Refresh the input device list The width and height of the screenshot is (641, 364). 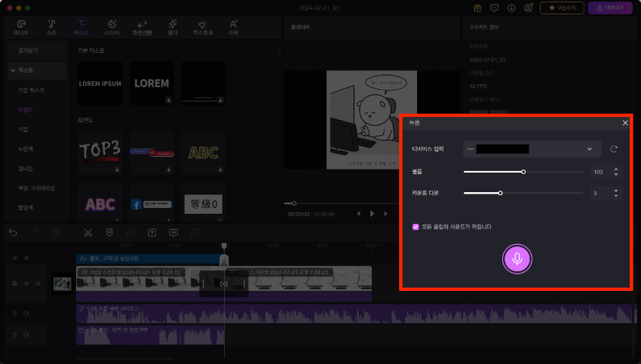(614, 149)
